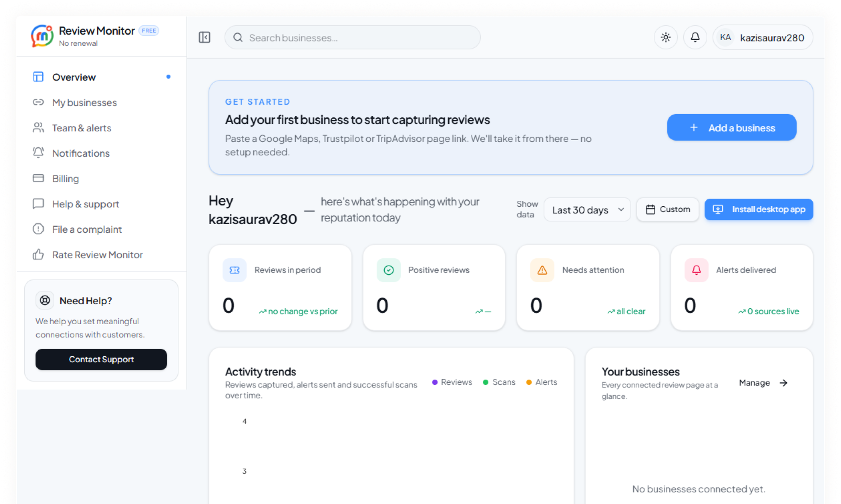841x504 pixels.
Task: Click the File a complaint alert icon
Action: coord(38,229)
